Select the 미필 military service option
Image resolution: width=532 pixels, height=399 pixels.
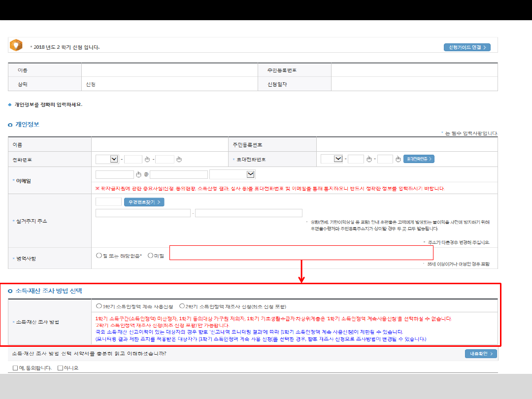[x=150, y=255]
